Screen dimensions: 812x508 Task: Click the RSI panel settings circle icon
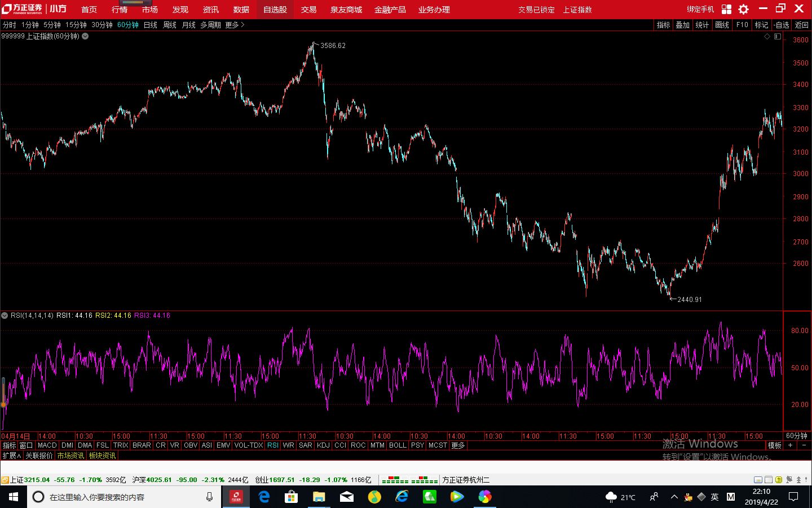pyautogui.click(x=5, y=316)
